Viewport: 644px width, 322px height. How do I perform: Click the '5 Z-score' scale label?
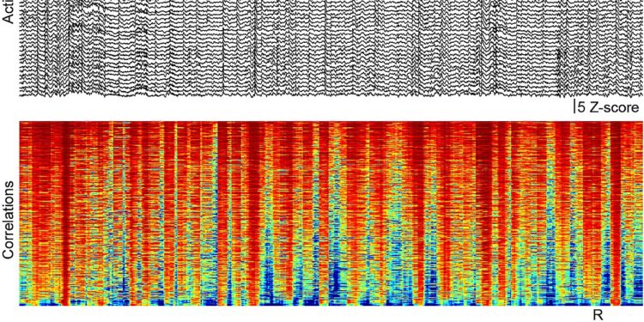608,107
